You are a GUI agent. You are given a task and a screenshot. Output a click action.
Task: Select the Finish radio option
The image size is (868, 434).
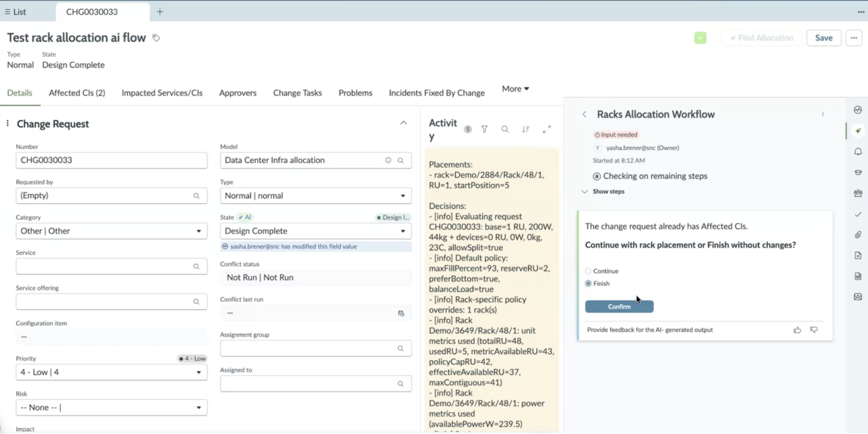588,283
